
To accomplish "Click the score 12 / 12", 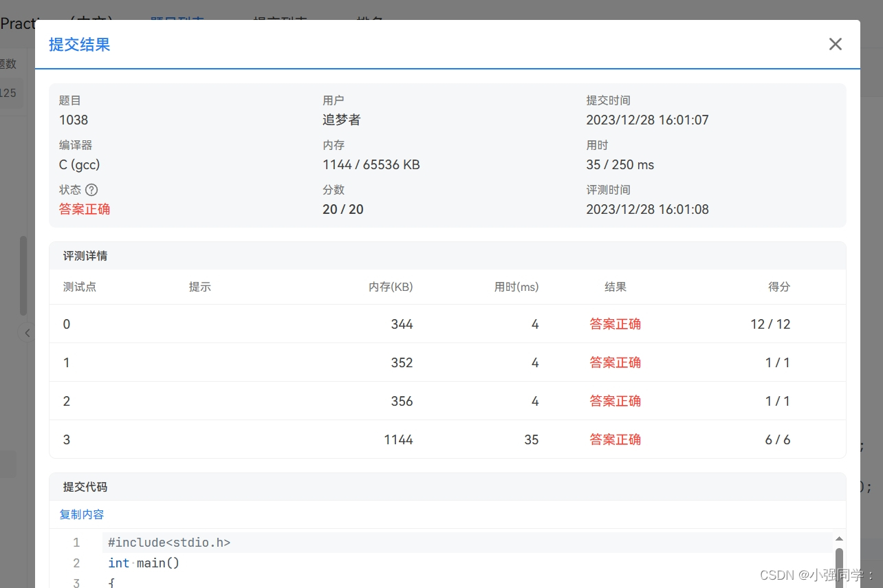I will point(770,324).
